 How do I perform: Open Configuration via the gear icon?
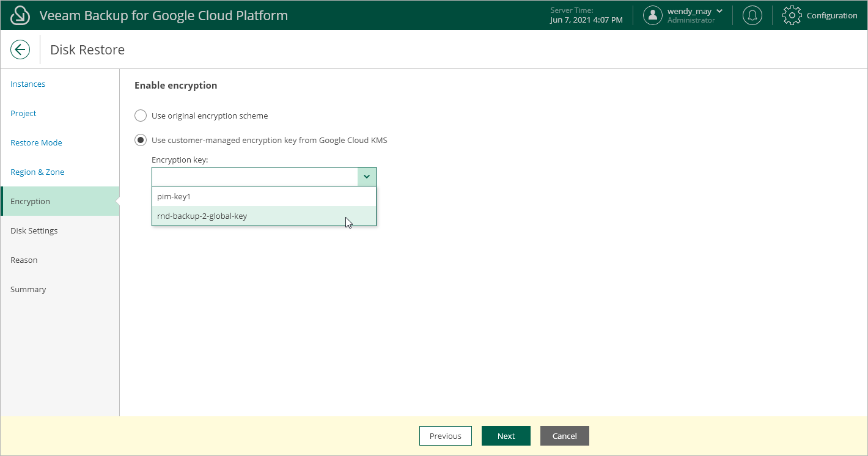click(792, 15)
